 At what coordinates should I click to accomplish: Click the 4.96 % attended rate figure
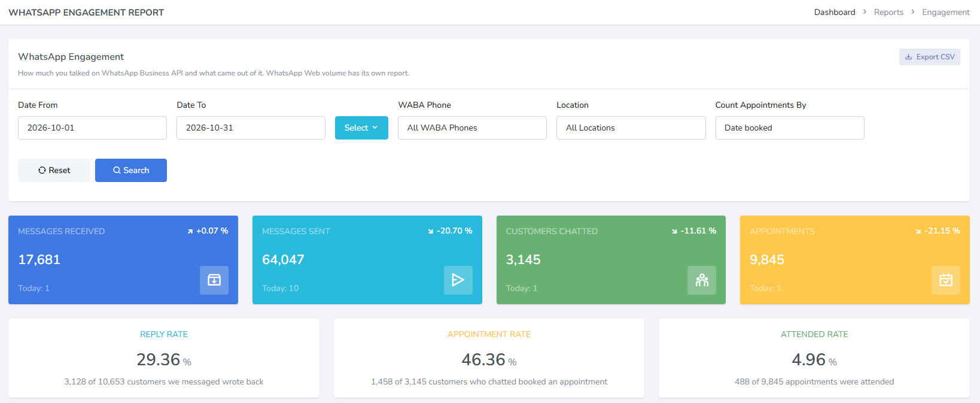tap(814, 359)
